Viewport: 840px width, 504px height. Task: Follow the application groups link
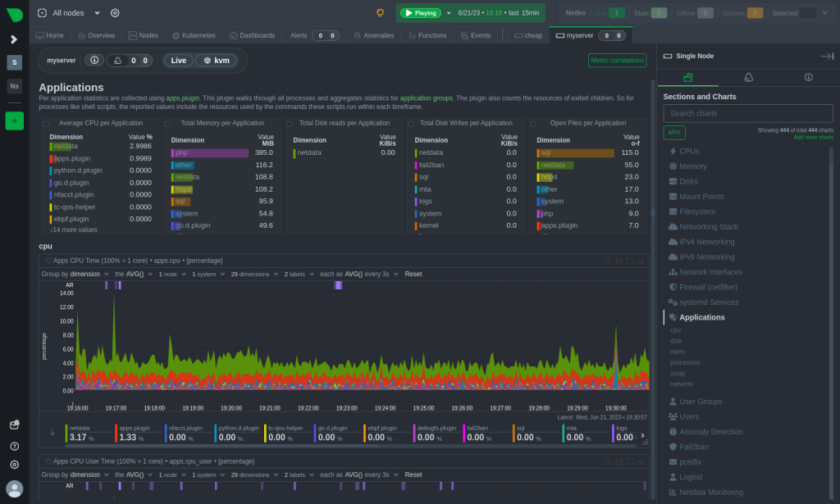tap(426, 98)
